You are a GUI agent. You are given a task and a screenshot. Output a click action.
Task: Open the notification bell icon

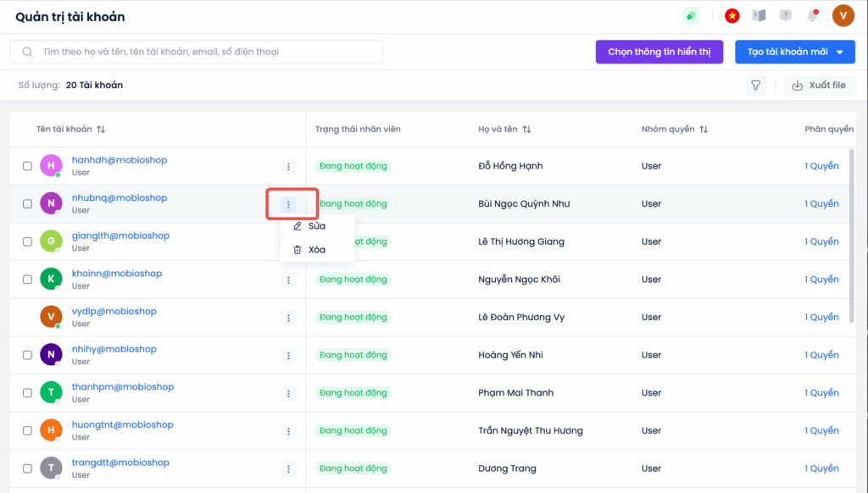(812, 15)
